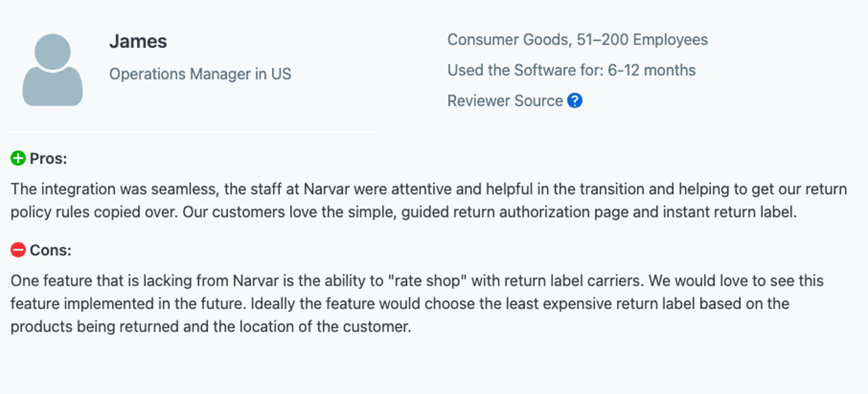Click the Used the Software for label
The image size is (868, 394).
click(x=526, y=70)
